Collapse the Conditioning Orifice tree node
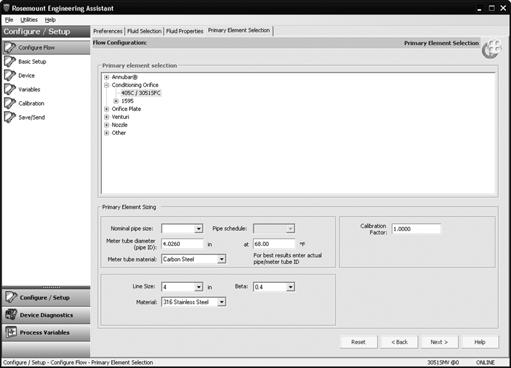 pyautogui.click(x=107, y=85)
